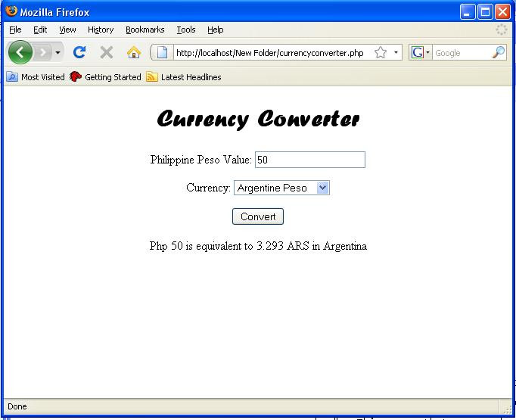Image resolution: width=516 pixels, height=420 pixels.
Task: Click the Philippine Peso Value field
Action: point(310,160)
